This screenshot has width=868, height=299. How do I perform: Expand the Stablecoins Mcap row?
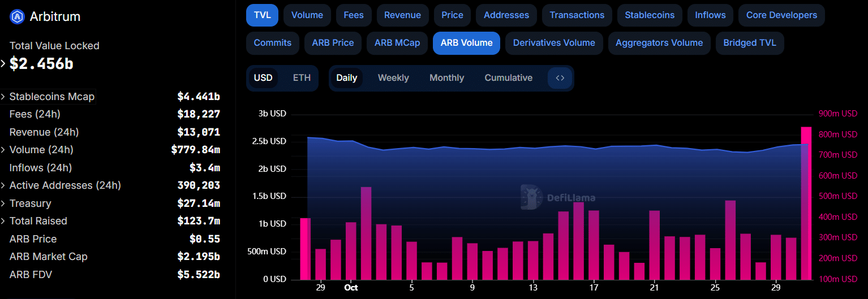pyautogui.click(x=3, y=97)
